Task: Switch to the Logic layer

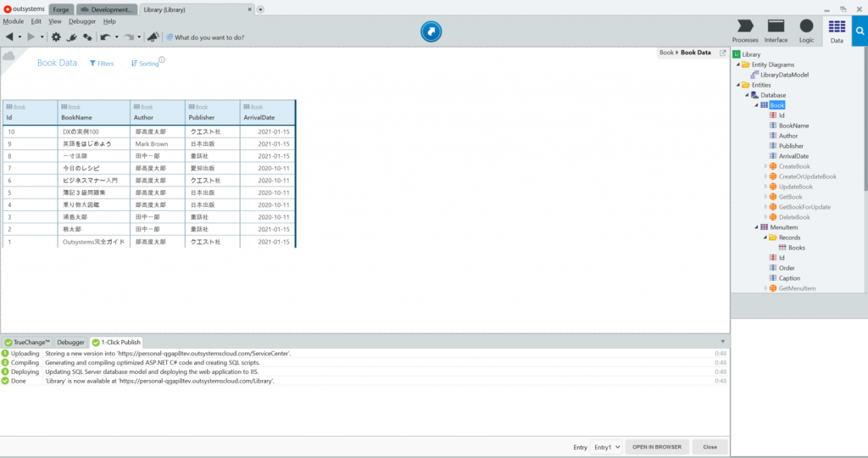Action: [806, 31]
